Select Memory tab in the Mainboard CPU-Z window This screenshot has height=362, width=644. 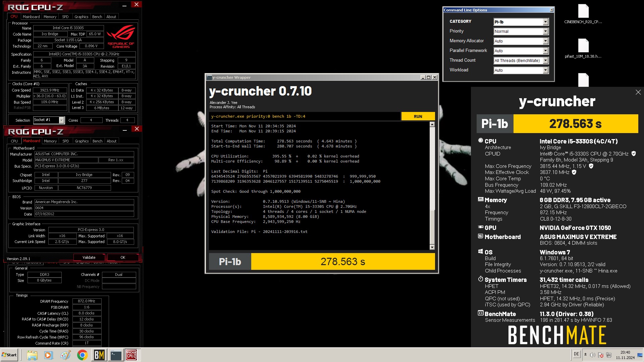point(50,141)
